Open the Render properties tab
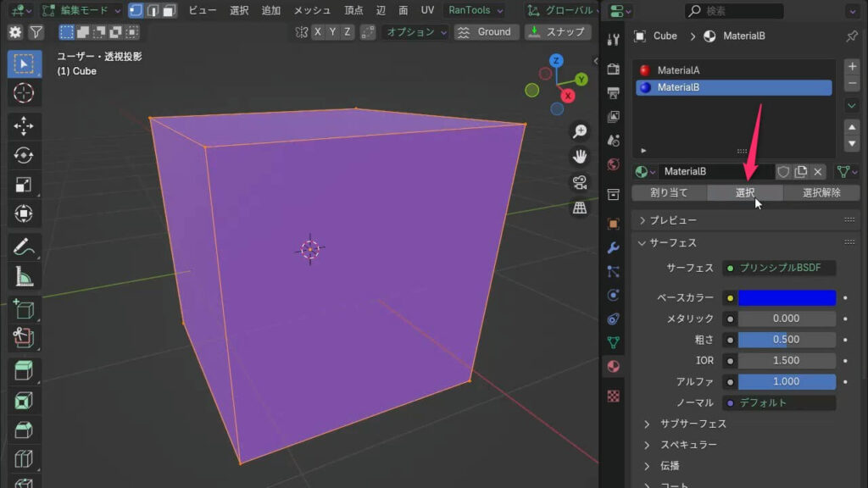Image resolution: width=868 pixels, height=488 pixels. tap(614, 69)
